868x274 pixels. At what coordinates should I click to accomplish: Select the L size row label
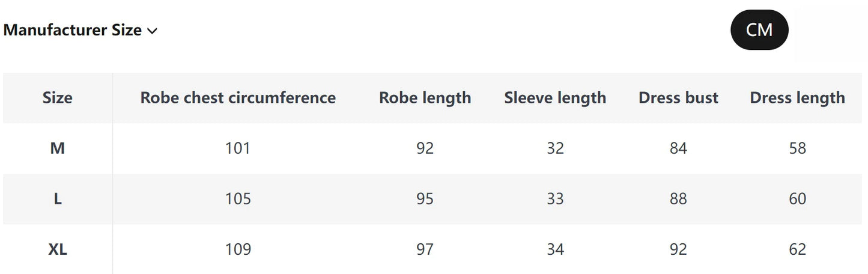coord(58,199)
